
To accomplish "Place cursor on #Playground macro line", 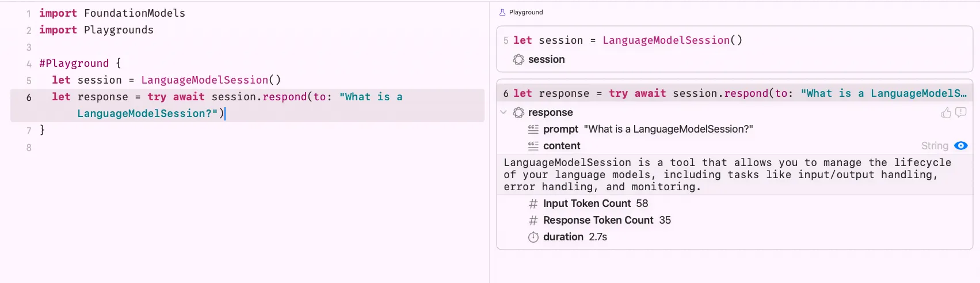I will click(80, 63).
